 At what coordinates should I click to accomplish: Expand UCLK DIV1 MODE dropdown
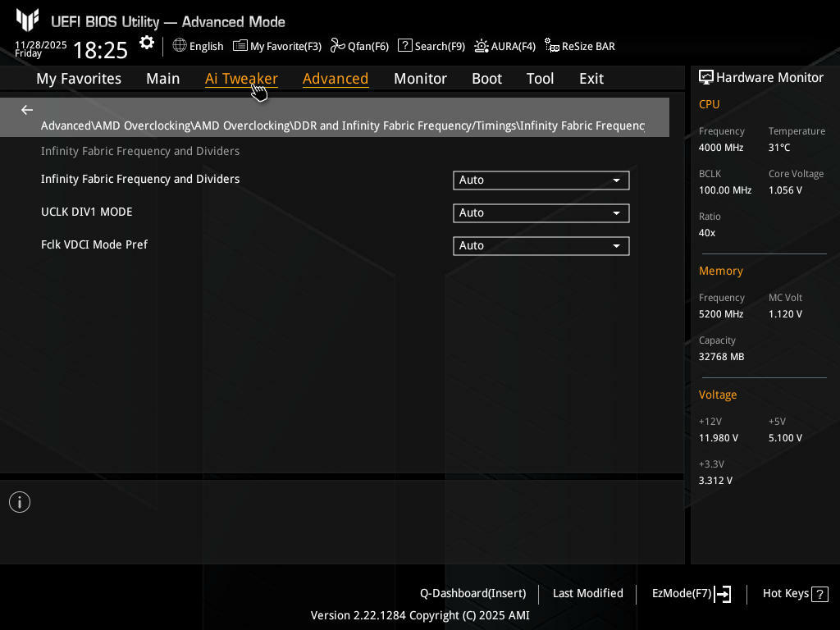pos(541,212)
